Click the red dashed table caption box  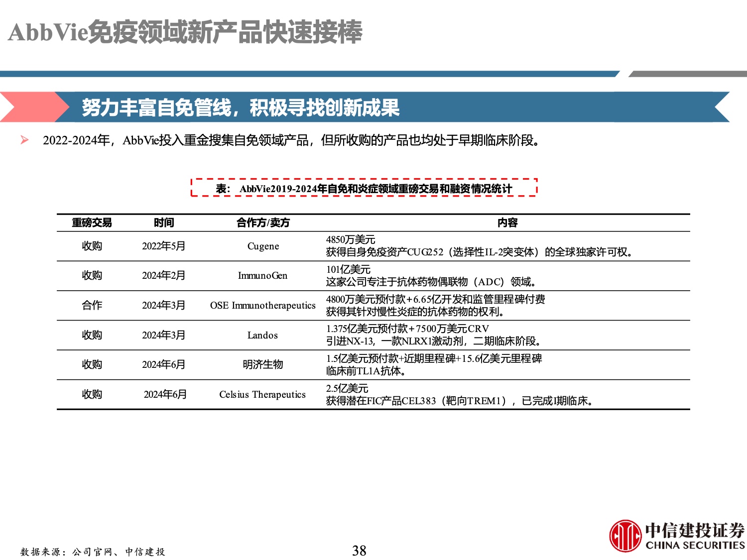(x=364, y=188)
